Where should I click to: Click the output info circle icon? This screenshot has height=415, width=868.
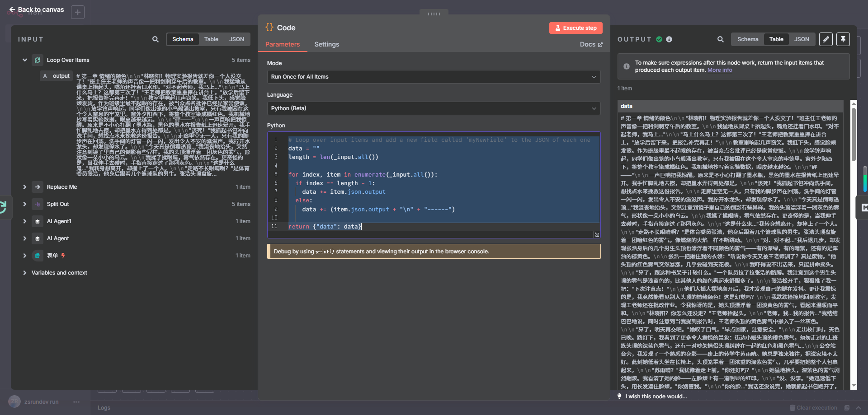tap(669, 39)
